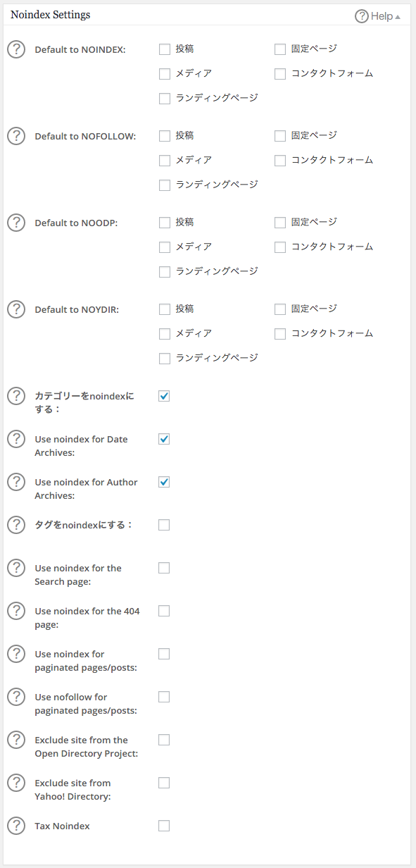Enable ランディングページ under Default to NOODP
Screen dimensions: 416x868
point(164,271)
